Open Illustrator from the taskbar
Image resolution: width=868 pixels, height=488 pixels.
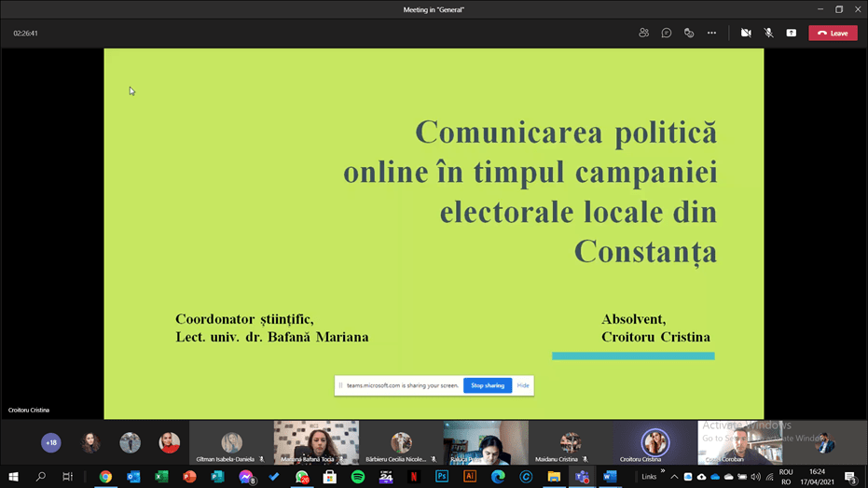coord(470,477)
